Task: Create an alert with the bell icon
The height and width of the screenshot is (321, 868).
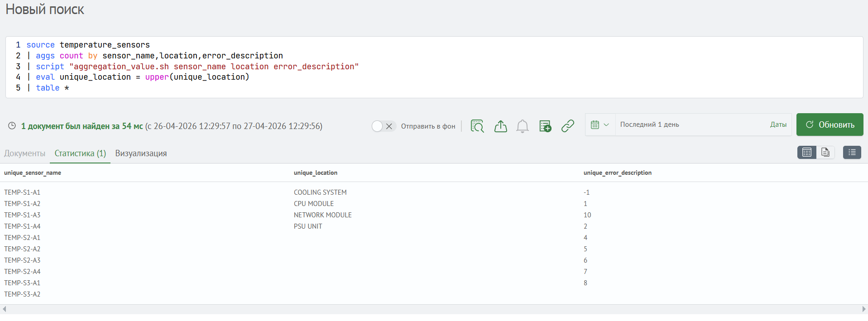Action: pyautogui.click(x=523, y=126)
